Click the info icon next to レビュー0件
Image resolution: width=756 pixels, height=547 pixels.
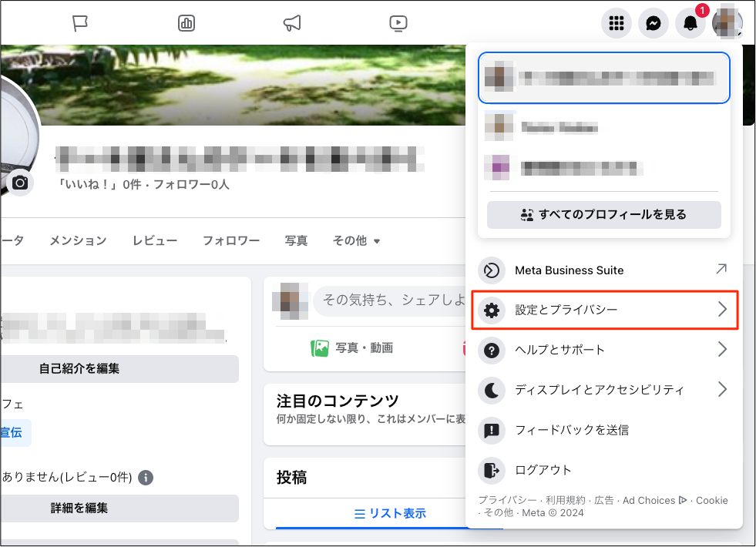(x=146, y=478)
